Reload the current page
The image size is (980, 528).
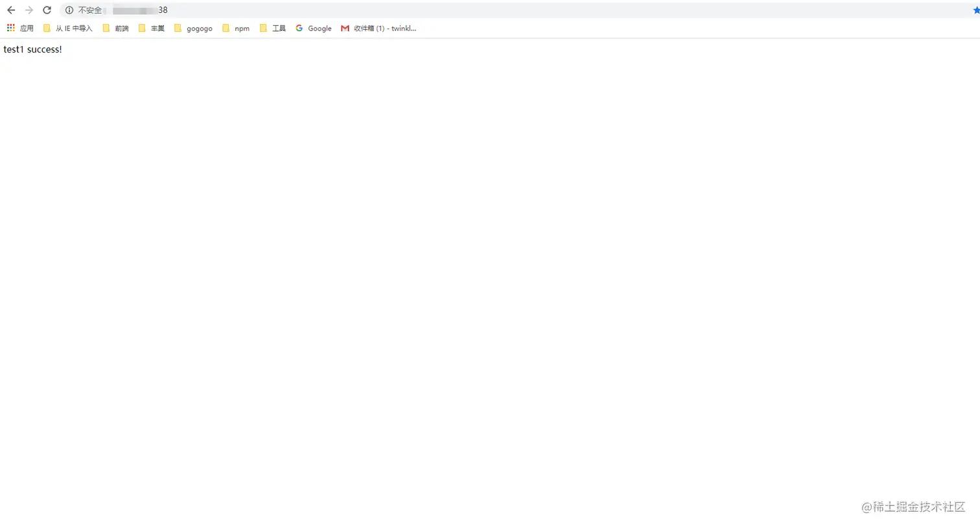tap(47, 10)
